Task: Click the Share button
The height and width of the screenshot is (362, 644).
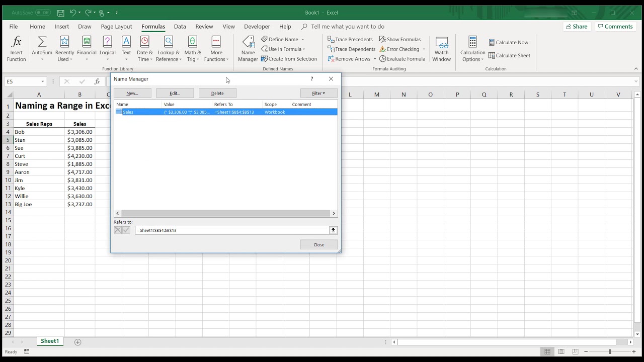Action: pos(577,27)
